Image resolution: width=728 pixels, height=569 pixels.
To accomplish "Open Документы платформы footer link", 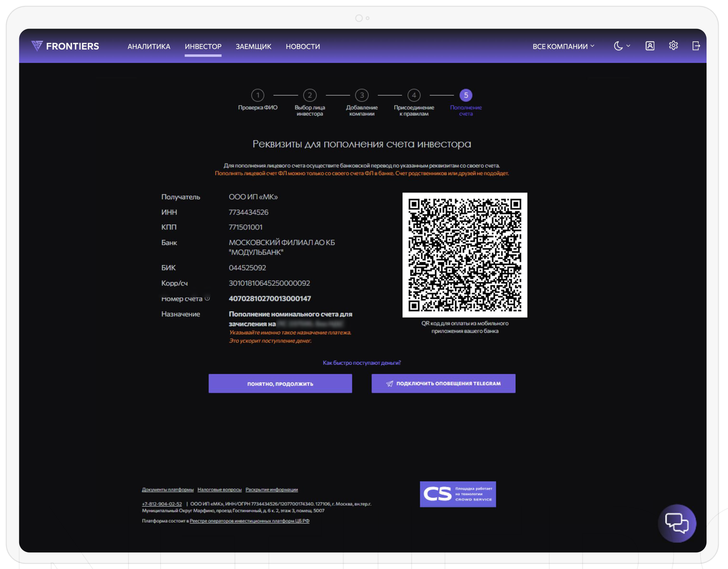I will pyautogui.click(x=168, y=489).
